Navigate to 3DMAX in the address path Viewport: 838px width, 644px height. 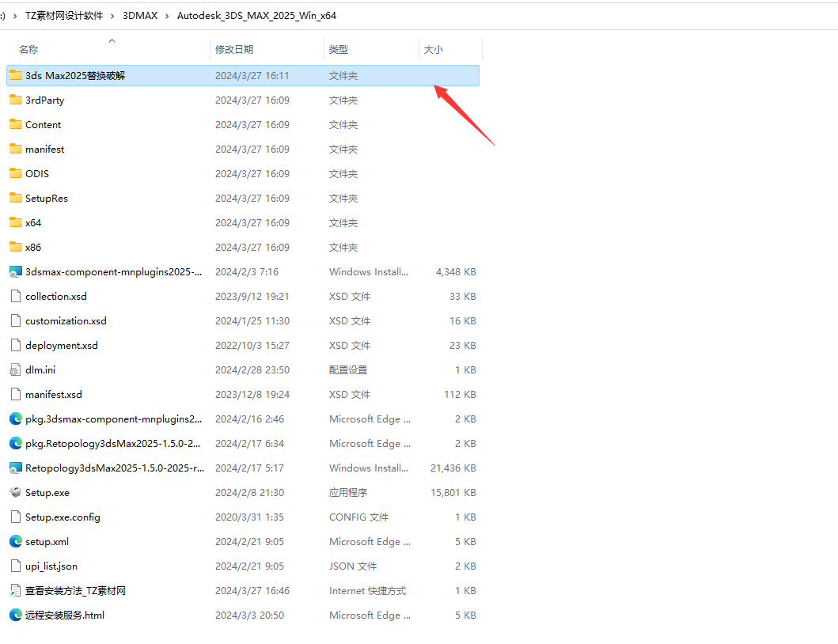click(139, 16)
